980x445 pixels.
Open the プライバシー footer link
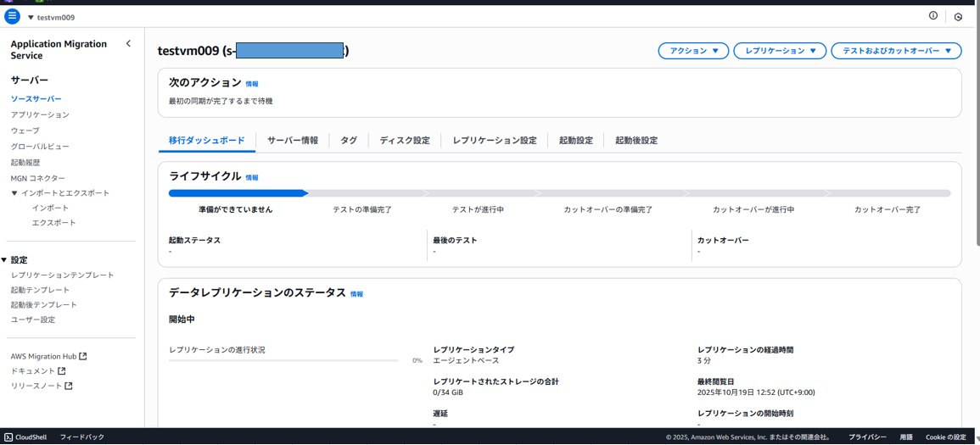867,437
